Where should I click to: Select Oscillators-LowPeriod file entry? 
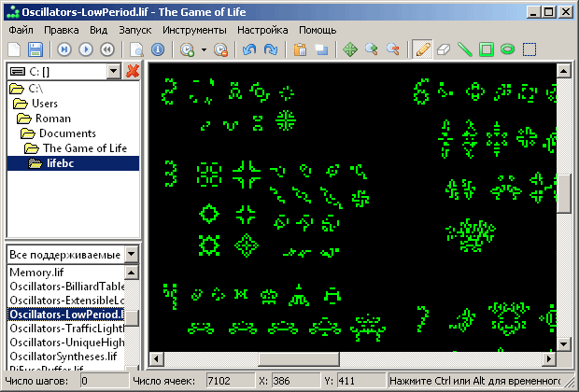click(x=65, y=315)
